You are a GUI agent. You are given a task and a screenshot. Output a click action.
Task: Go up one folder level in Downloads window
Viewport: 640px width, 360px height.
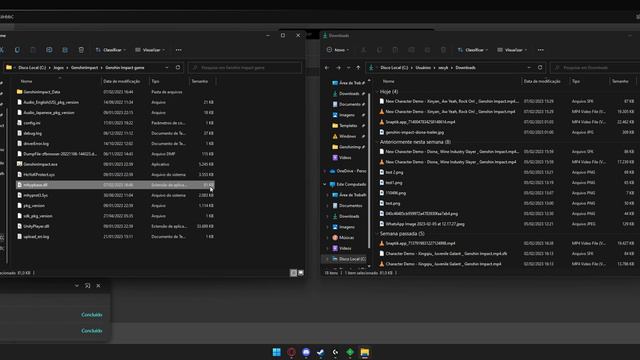(358, 68)
